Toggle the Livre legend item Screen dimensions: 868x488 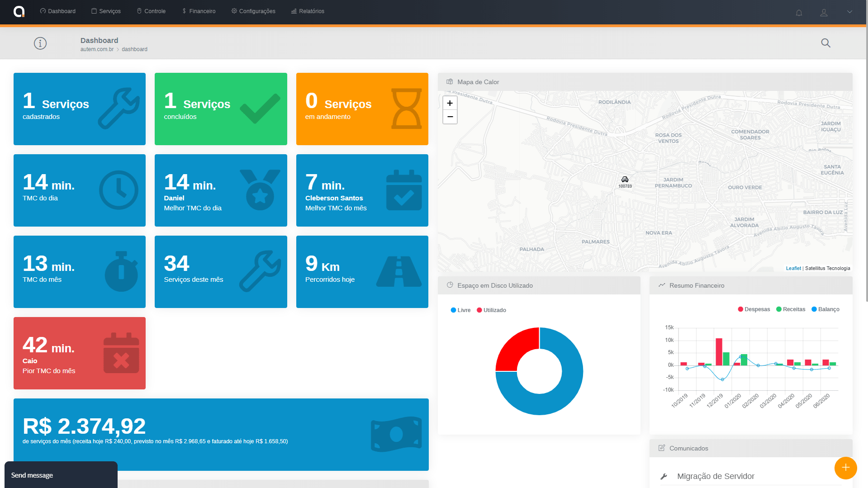click(x=460, y=310)
